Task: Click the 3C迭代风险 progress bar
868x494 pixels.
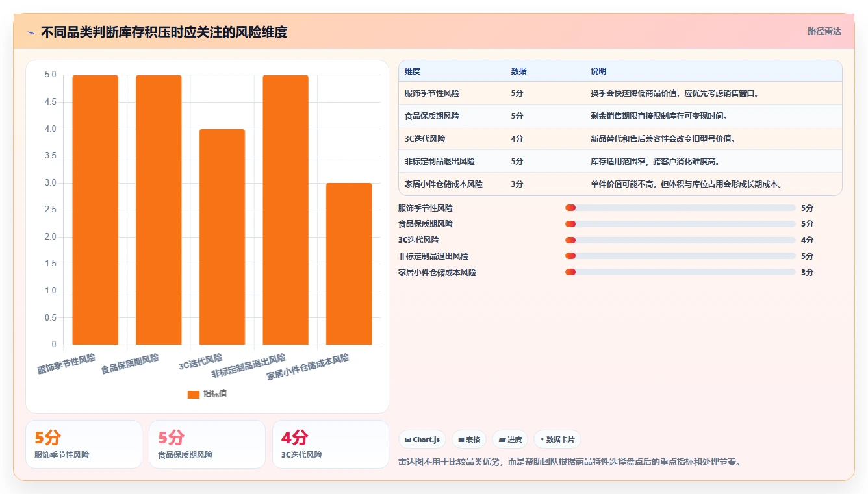Action: pos(680,240)
